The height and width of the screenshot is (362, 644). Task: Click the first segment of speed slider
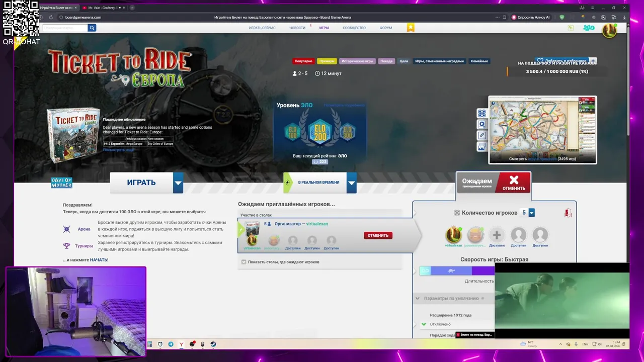pos(426,271)
